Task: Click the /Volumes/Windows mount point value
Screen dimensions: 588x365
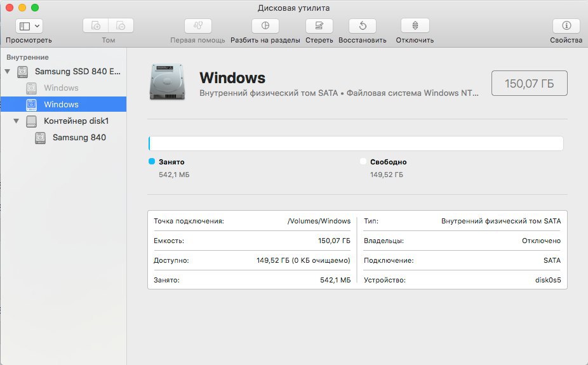Action: 319,221
